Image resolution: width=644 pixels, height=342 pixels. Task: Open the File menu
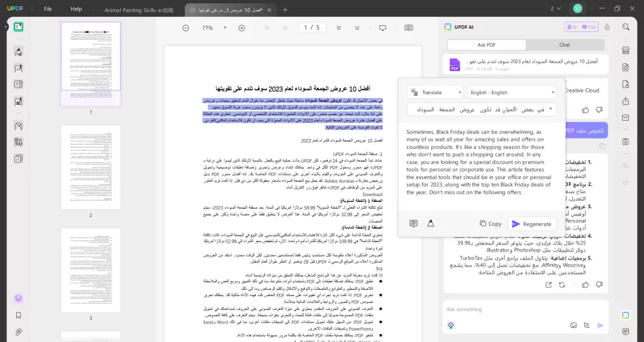click(48, 9)
